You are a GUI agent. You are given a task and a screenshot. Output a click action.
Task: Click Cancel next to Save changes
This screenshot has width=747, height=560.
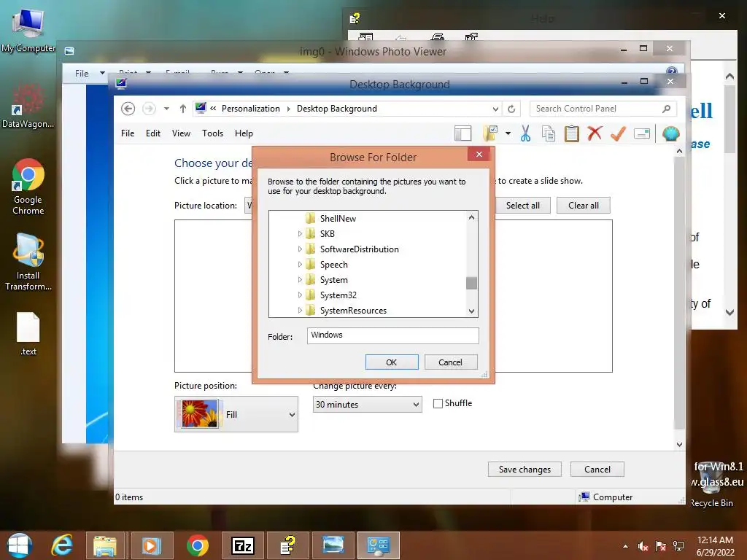pos(597,470)
